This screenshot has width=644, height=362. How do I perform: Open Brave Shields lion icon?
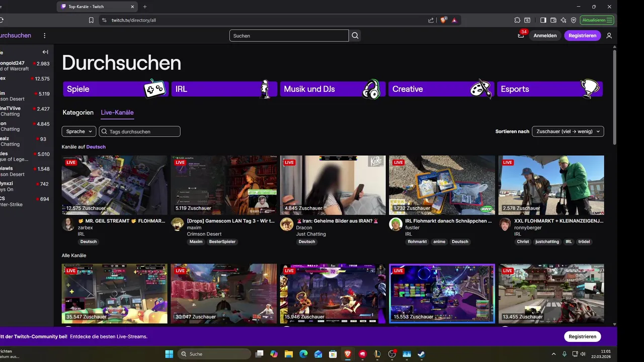tap(443, 20)
